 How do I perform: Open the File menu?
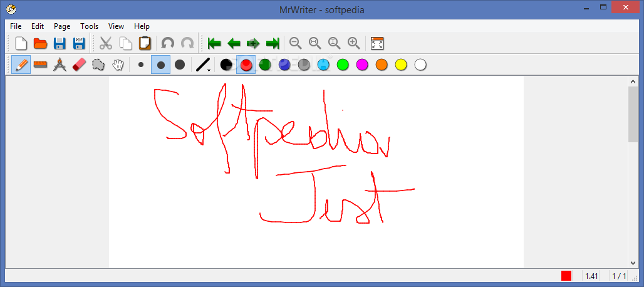pos(16,26)
